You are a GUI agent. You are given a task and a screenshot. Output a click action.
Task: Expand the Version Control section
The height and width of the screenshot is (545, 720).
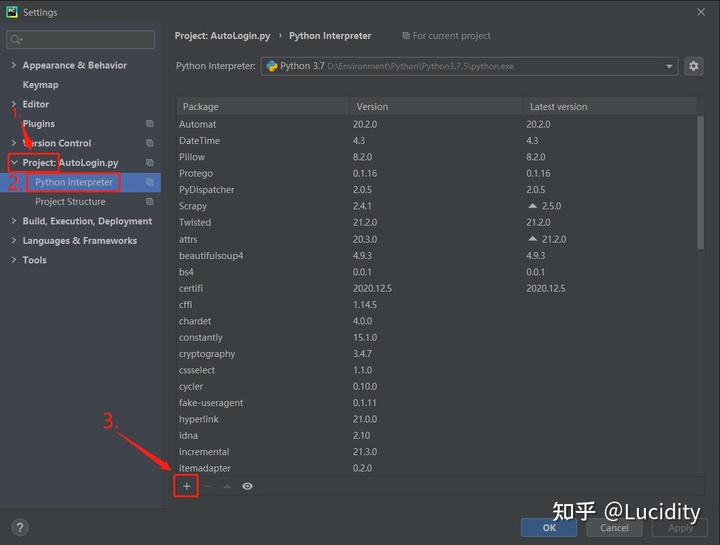tap(13, 143)
